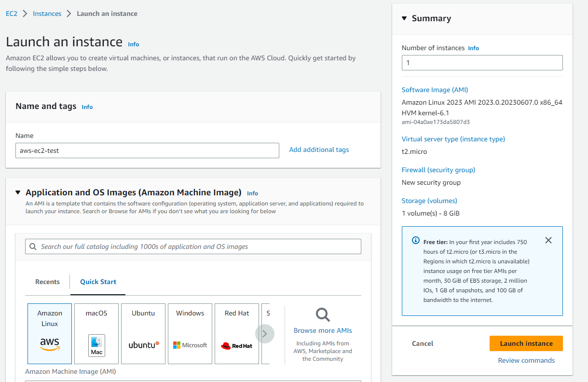
Task: Click the ami-04a0ae173da5807d3 ID text
Action: 436,122
